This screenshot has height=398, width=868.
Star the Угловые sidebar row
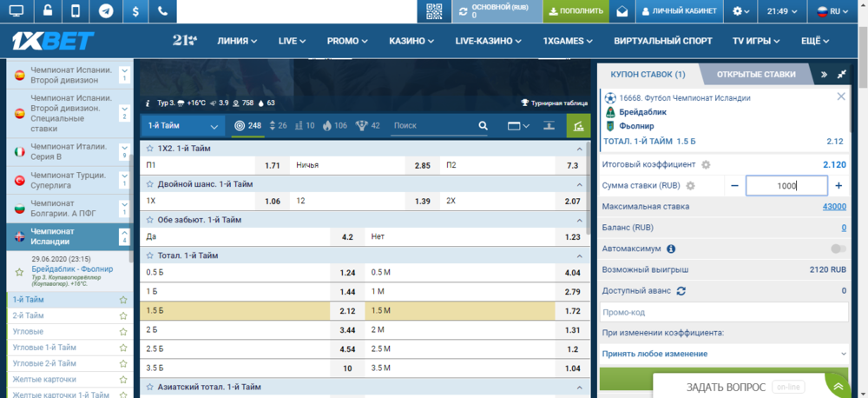click(123, 331)
